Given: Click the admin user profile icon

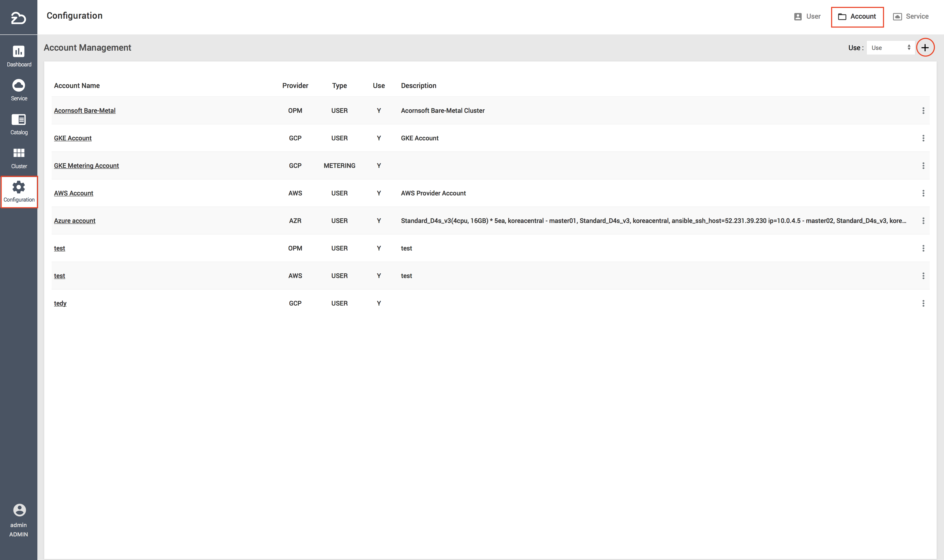Looking at the screenshot, I should tap(19, 510).
